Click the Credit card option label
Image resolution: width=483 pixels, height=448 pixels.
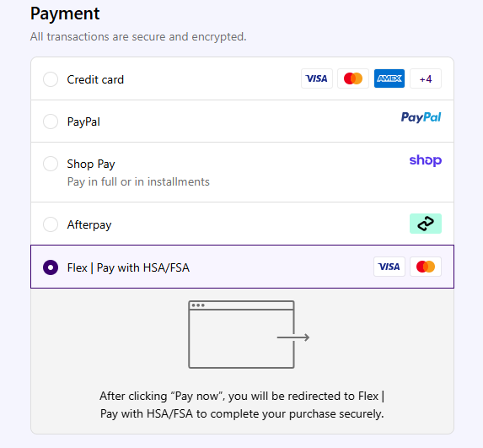(x=95, y=79)
